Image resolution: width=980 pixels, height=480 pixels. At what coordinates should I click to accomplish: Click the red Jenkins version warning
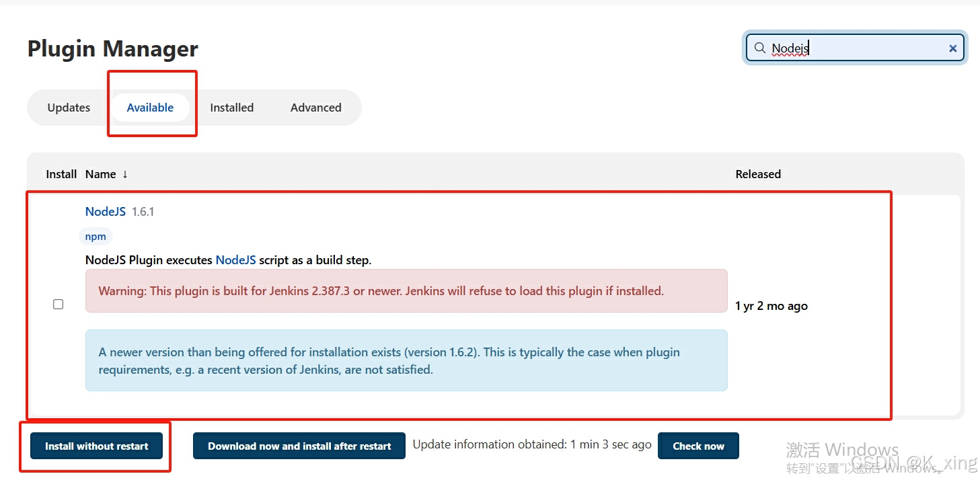[x=406, y=291]
